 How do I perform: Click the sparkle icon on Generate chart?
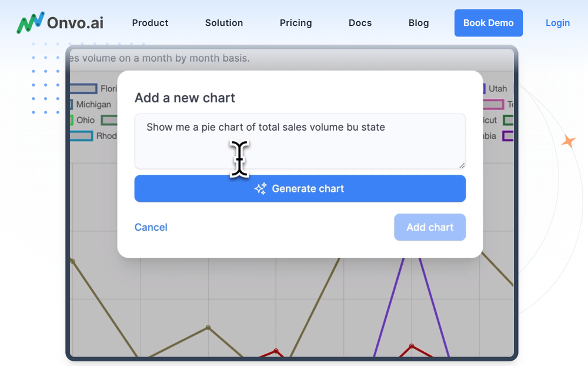point(260,189)
